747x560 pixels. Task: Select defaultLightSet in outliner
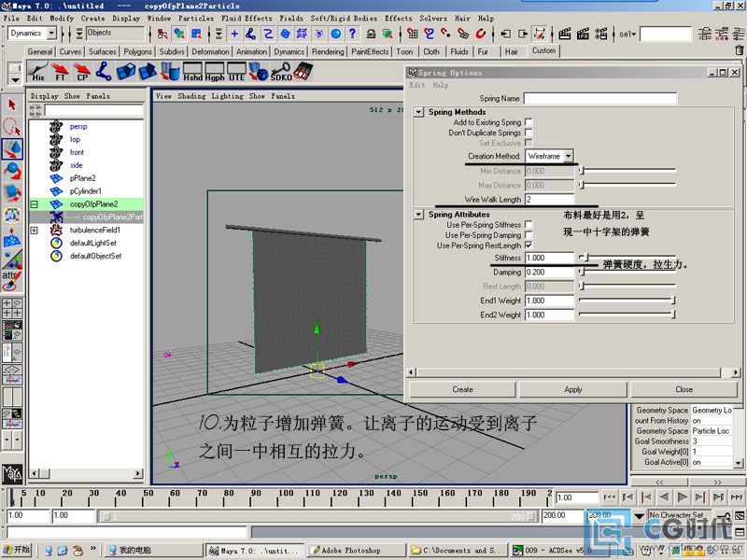click(x=92, y=243)
